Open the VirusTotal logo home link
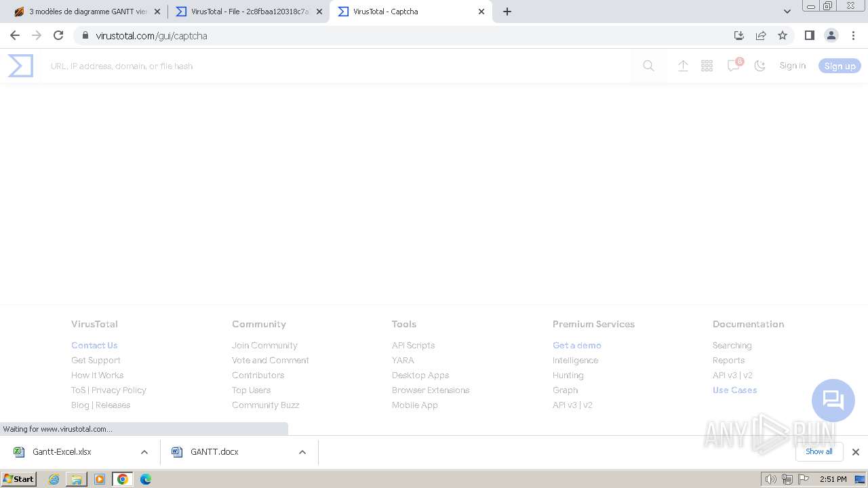This screenshot has width=868, height=488. 20,66
